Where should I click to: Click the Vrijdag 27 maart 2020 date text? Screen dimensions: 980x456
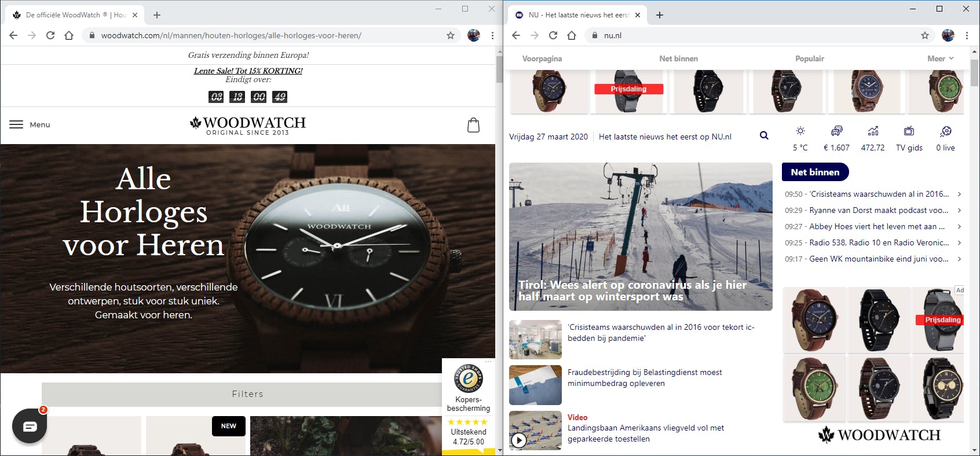coord(548,137)
